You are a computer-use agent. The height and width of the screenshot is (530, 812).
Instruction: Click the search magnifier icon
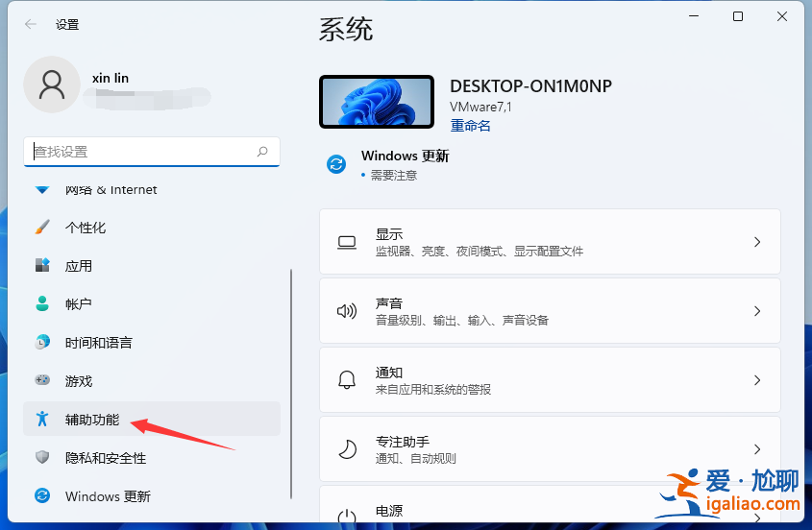pos(262,152)
